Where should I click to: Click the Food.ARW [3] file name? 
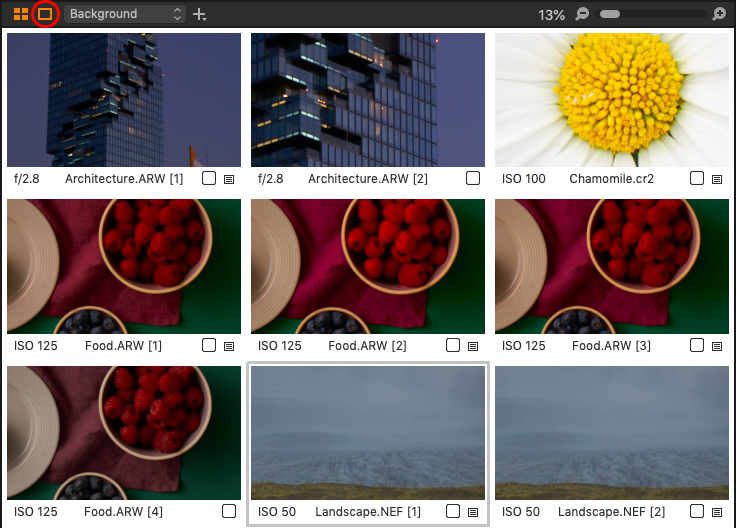coord(612,346)
